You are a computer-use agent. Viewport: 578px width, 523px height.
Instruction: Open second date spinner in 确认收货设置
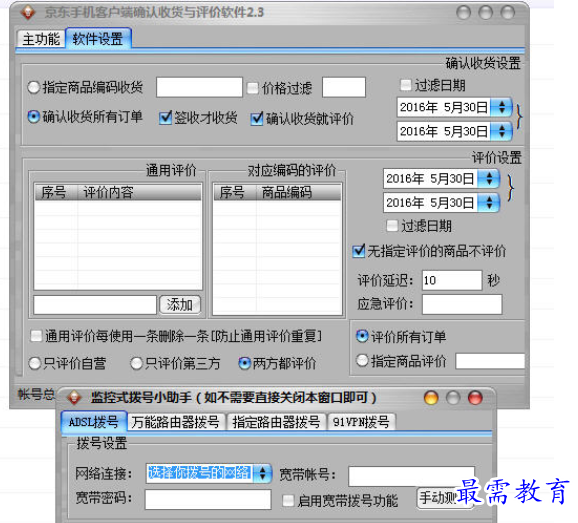[502, 131]
